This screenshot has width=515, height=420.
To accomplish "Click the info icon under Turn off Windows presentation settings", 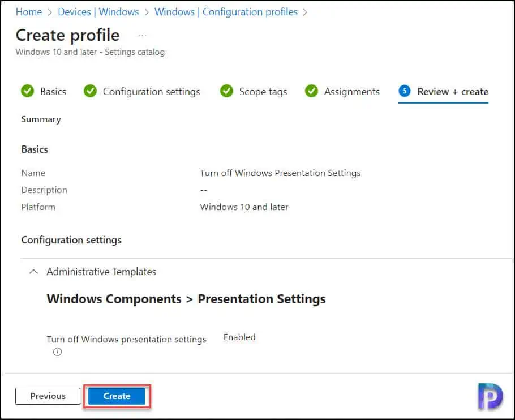I will tap(57, 352).
